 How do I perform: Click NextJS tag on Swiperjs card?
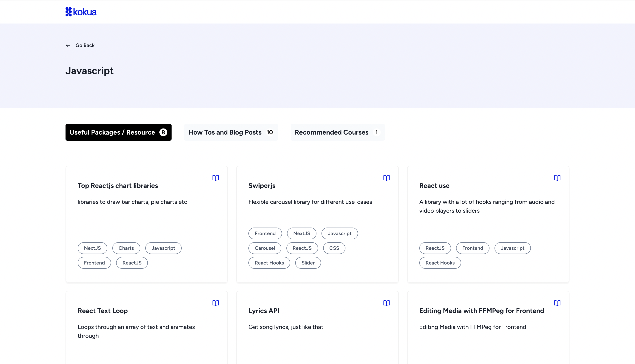point(302,233)
